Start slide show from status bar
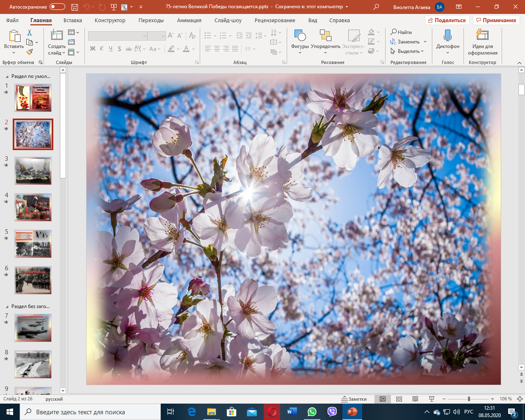The width and height of the screenshot is (525, 420). 431,399
